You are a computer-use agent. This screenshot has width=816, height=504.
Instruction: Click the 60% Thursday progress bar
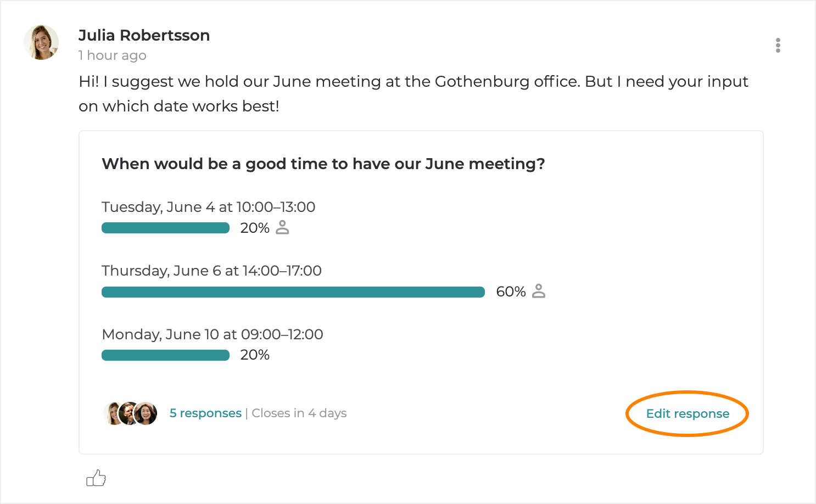click(293, 292)
